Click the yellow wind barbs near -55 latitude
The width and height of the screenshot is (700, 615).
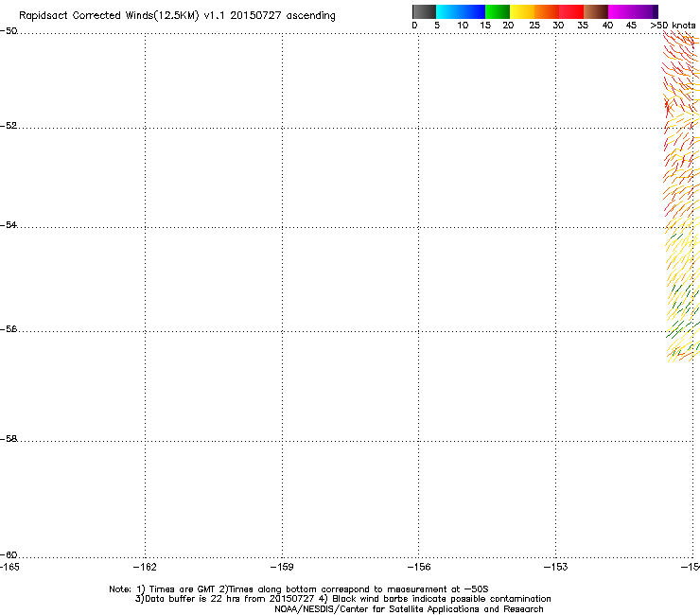point(681,264)
